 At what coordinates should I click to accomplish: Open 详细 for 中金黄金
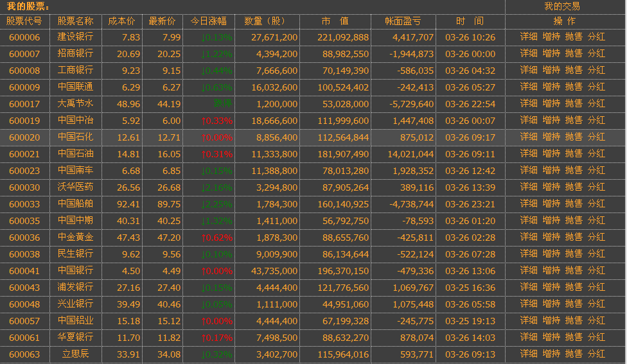coord(529,238)
